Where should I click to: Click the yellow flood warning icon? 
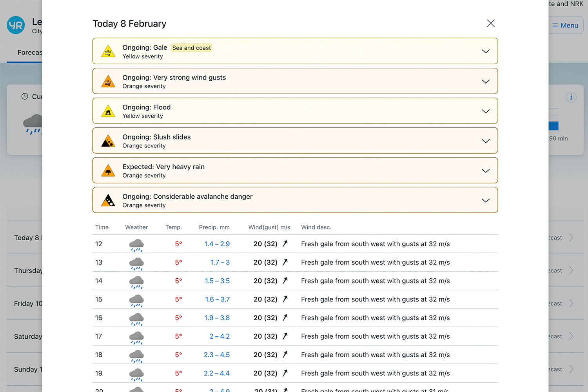(x=108, y=111)
